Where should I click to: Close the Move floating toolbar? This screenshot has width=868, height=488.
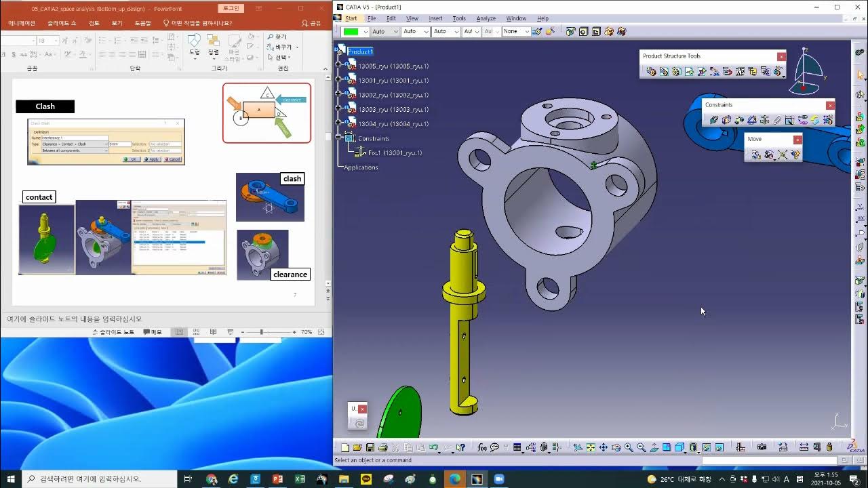pos(797,139)
